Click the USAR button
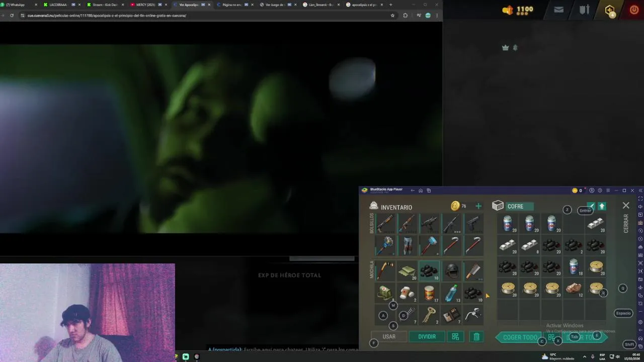This screenshot has height=362, width=644. (x=389, y=337)
